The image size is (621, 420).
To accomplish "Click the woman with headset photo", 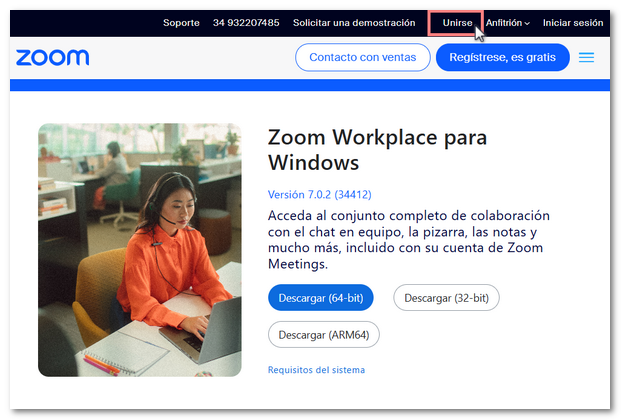I will click(x=140, y=250).
